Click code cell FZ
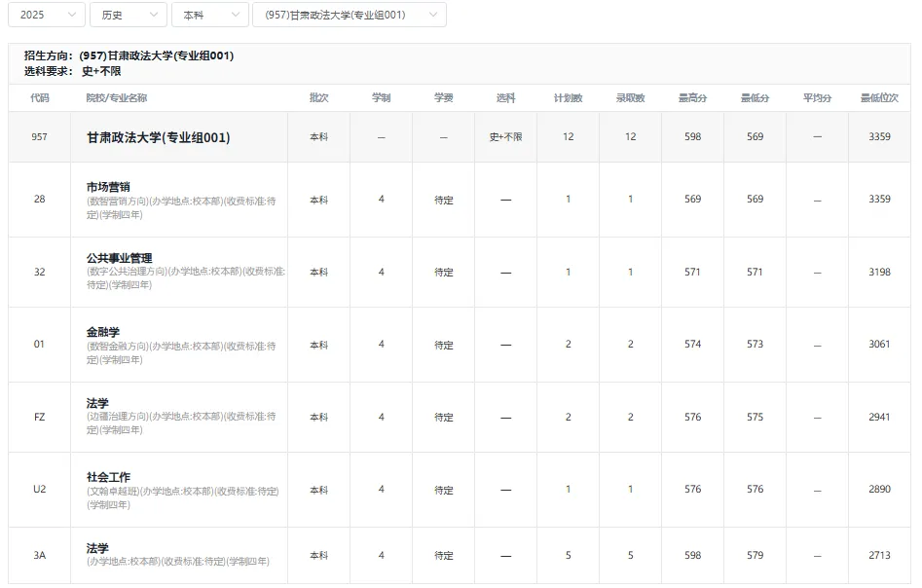Image resolution: width=922 pixels, height=588 pixels. (39, 418)
